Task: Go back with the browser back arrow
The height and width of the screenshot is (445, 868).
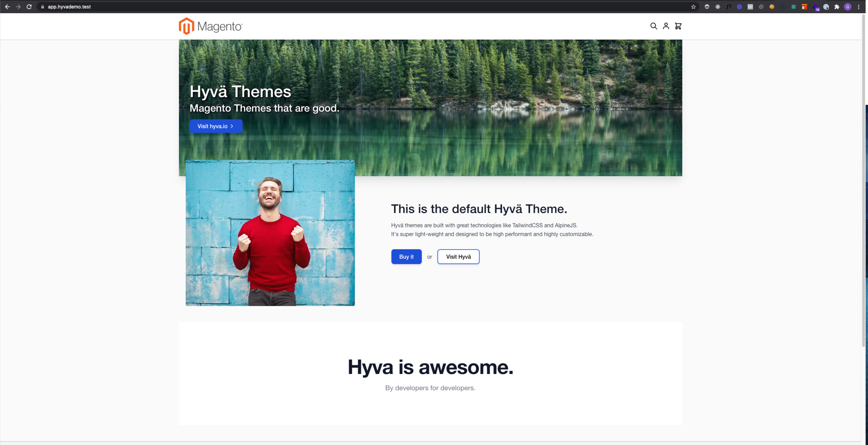Action: pos(7,7)
